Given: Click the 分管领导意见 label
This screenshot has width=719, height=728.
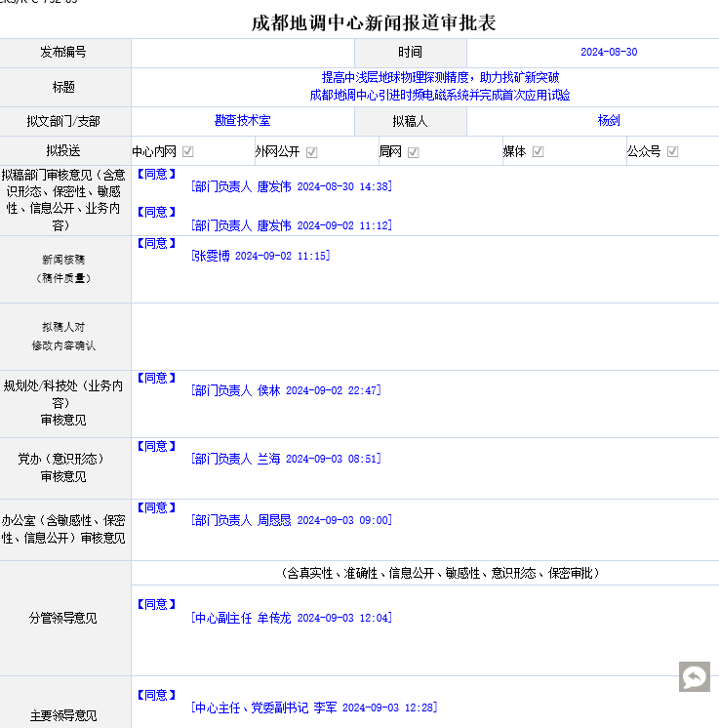Looking at the screenshot, I should coord(63,618).
